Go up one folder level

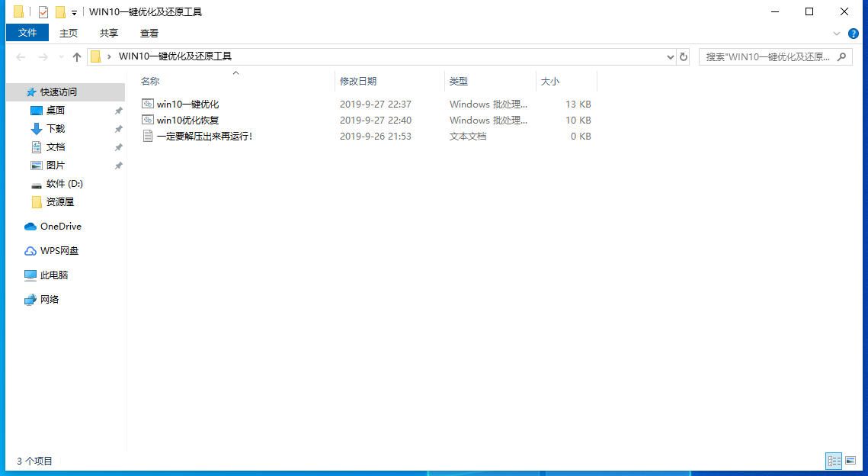(77, 57)
